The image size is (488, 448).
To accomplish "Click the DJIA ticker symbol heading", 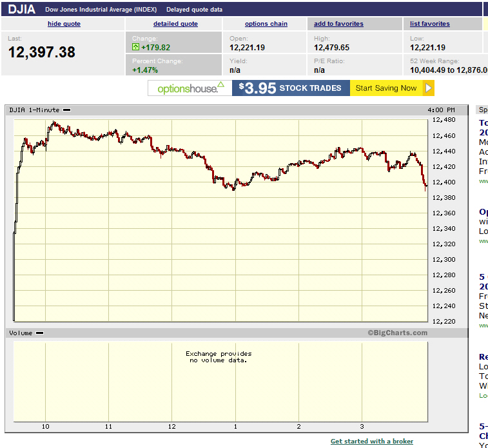I will click(22, 9).
